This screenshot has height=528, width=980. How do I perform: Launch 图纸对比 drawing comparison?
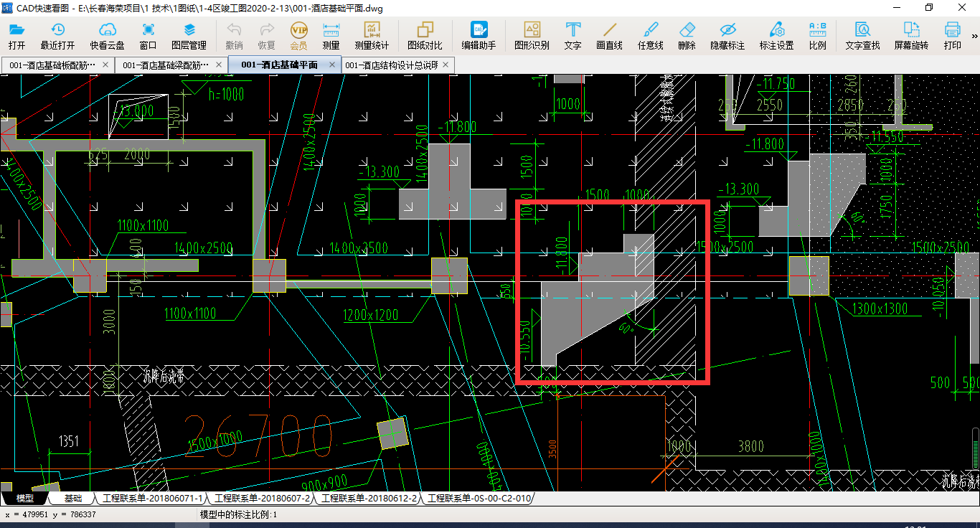(425, 36)
